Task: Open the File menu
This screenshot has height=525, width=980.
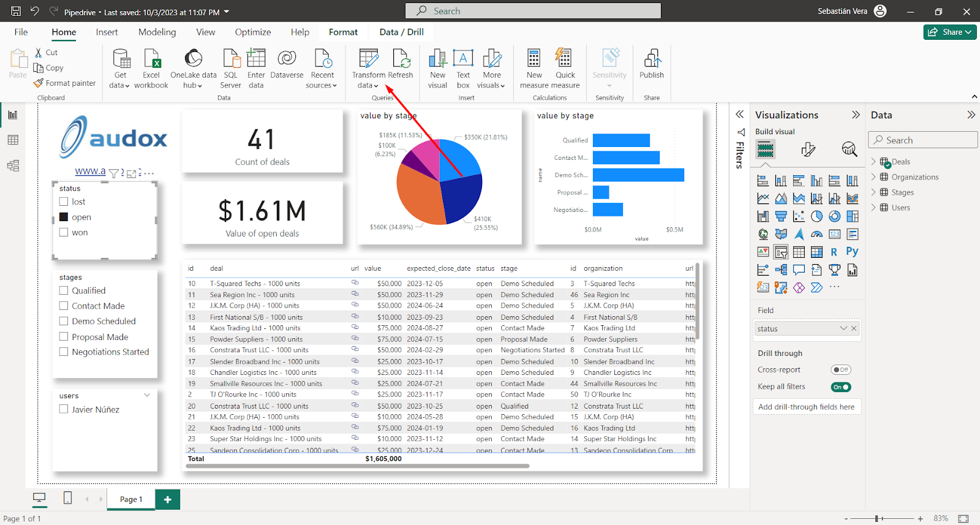Action: click(21, 32)
